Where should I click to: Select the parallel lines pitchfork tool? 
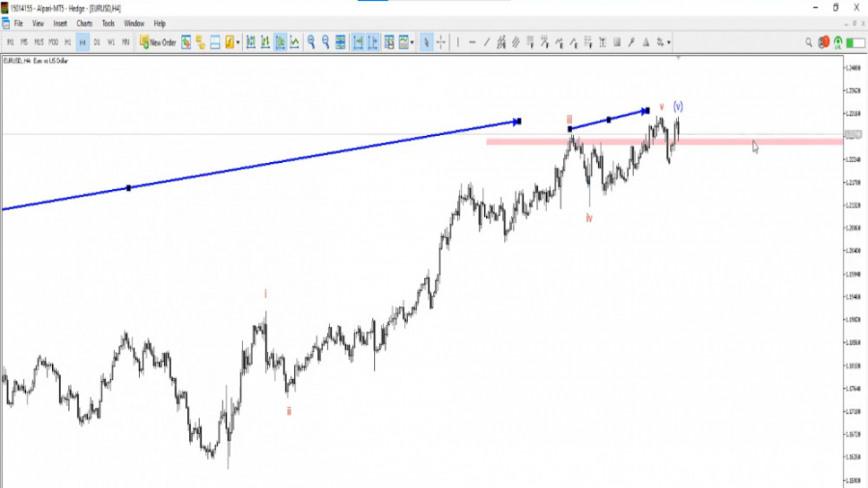tap(516, 42)
